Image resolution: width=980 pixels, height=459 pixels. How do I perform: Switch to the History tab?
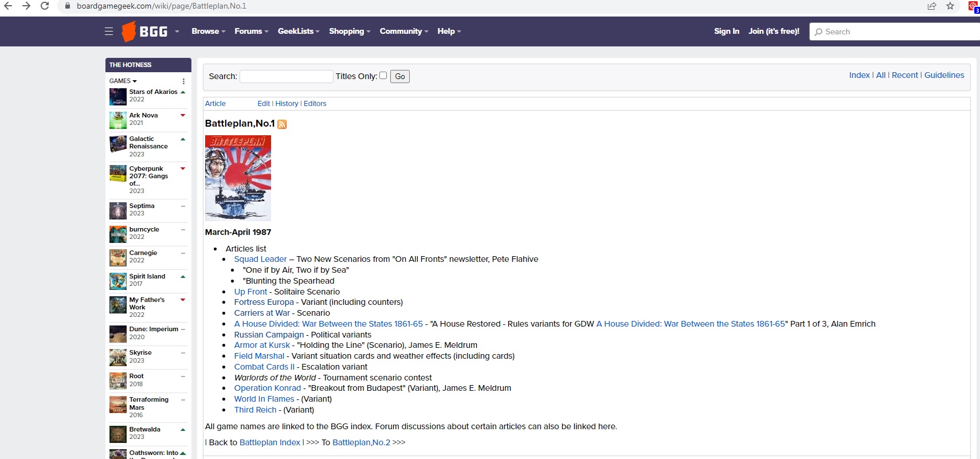tap(287, 104)
